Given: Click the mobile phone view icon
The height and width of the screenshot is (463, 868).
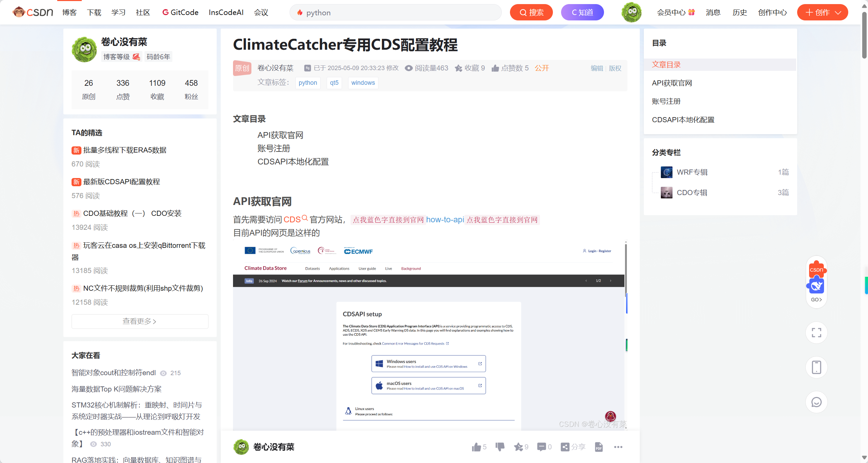Looking at the screenshot, I should (x=816, y=367).
